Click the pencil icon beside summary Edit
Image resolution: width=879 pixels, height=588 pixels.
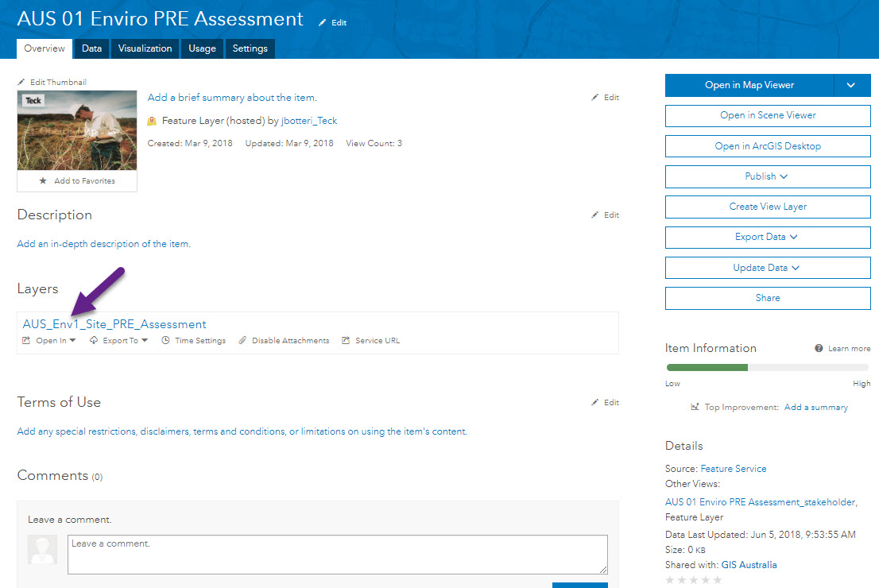pyautogui.click(x=594, y=97)
